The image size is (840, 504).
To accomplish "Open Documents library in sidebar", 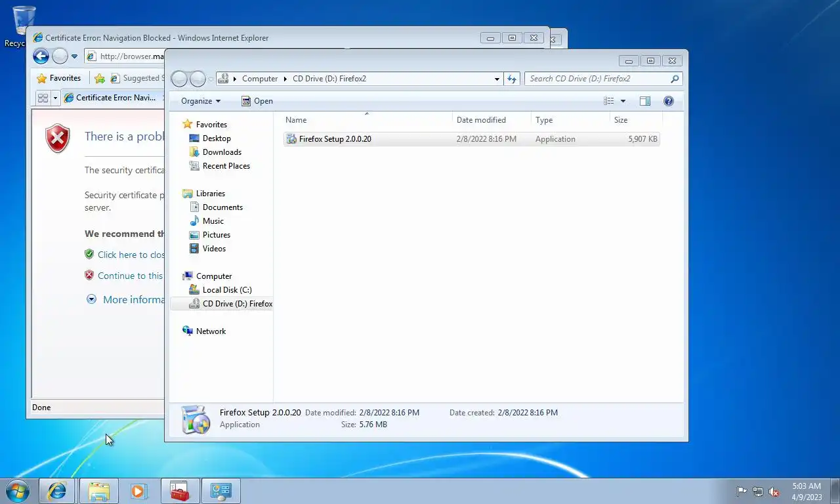I will (x=222, y=207).
